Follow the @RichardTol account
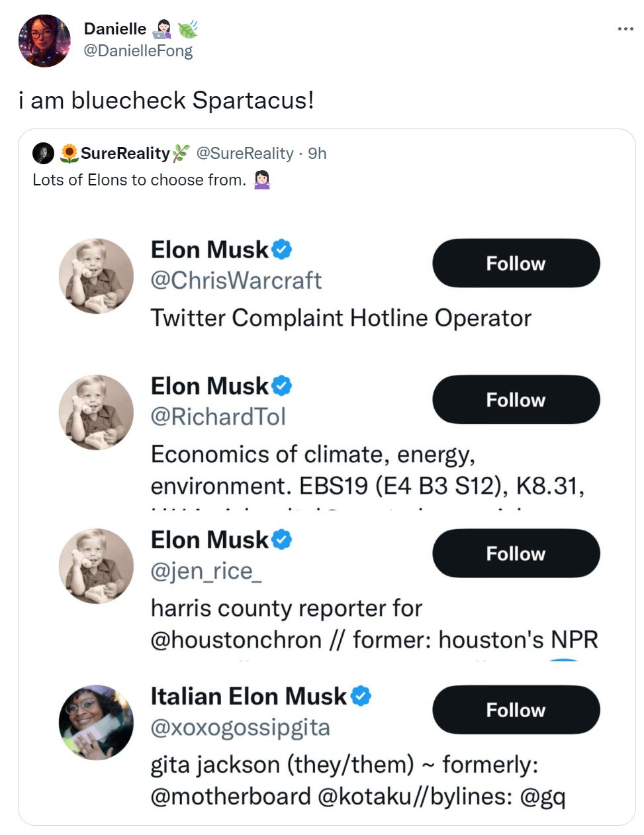The height and width of the screenshot is (835, 644). click(x=516, y=400)
